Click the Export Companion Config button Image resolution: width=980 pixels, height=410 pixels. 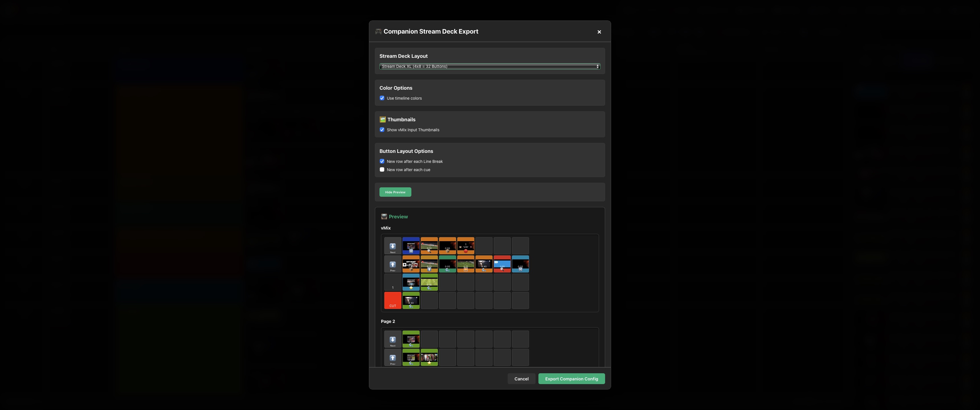tap(571, 378)
